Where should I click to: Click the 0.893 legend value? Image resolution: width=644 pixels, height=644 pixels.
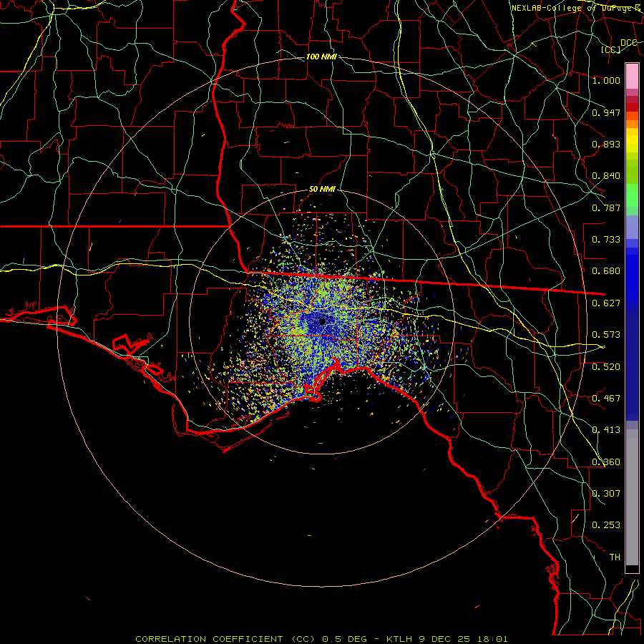tap(606, 144)
